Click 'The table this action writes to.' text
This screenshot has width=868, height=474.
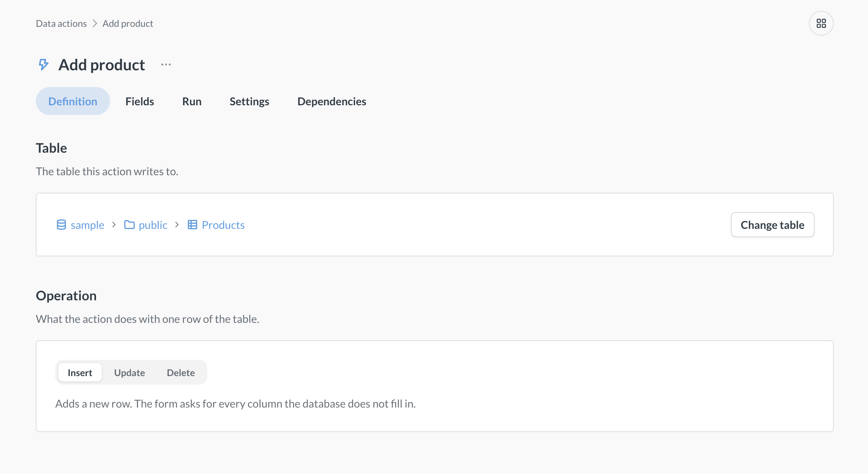coord(107,171)
